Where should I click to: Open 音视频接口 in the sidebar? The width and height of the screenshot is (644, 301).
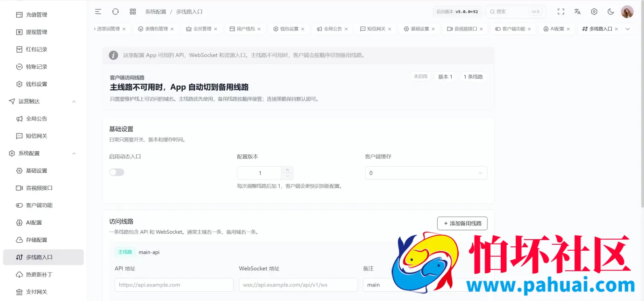[43, 188]
